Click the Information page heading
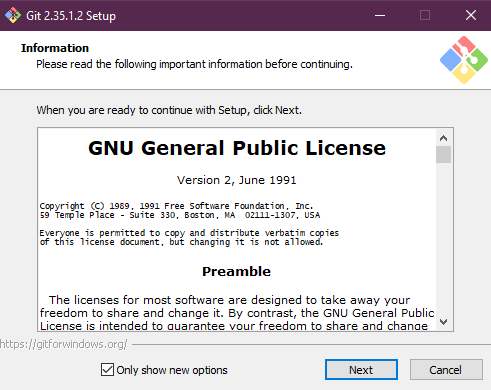Screen dimensions: 491x390 (55, 48)
